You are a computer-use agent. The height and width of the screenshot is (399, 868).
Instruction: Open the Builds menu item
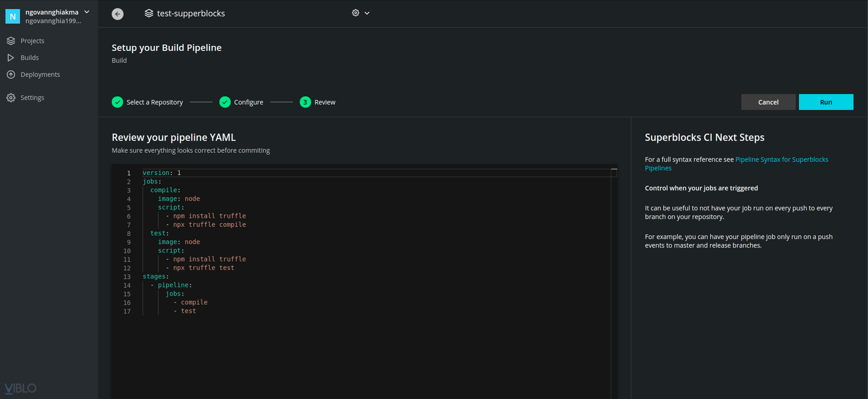click(x=29, y=57)
